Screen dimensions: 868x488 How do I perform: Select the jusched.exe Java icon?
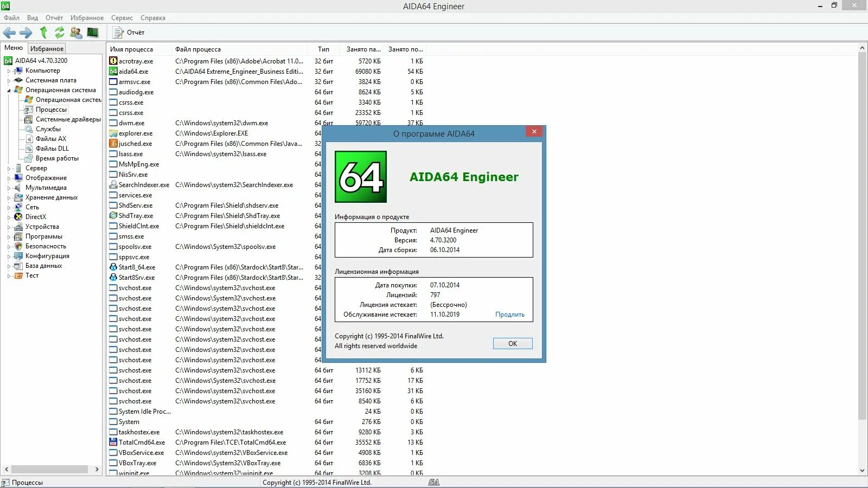coord(113,144)
